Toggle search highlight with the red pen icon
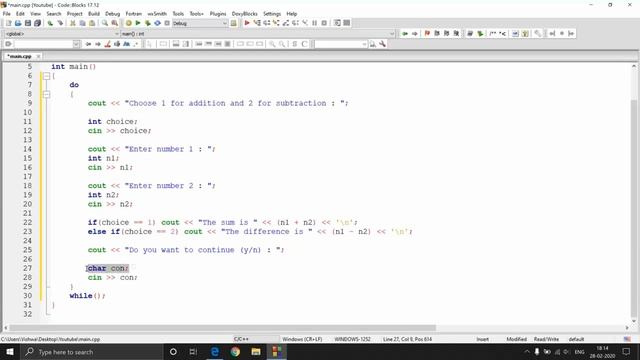Viewport: 640px width, 360px height. point(108,44)
